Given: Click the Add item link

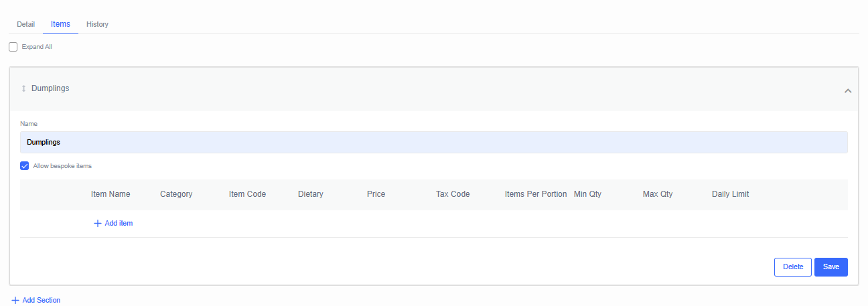Looking at the screenshot, I should coord(119,223).
